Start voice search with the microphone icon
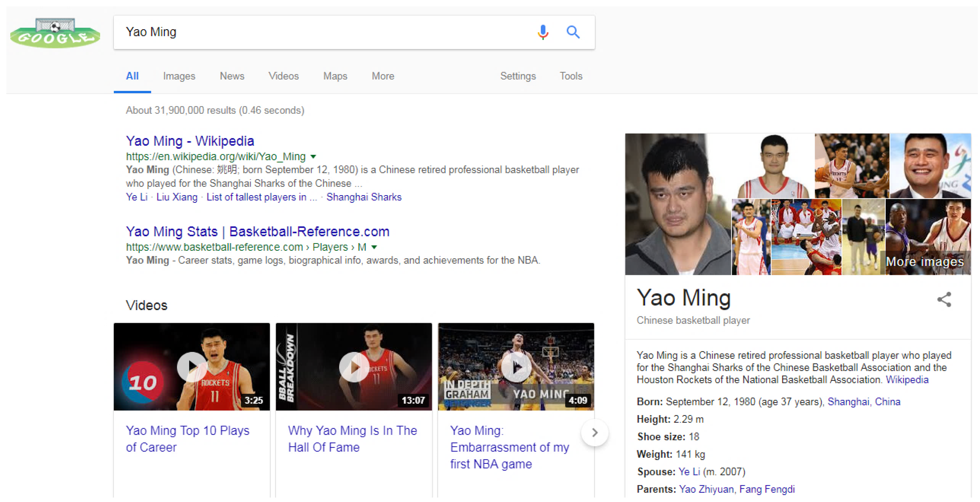Viewport: 980px width, 502px height. (543, 32)
